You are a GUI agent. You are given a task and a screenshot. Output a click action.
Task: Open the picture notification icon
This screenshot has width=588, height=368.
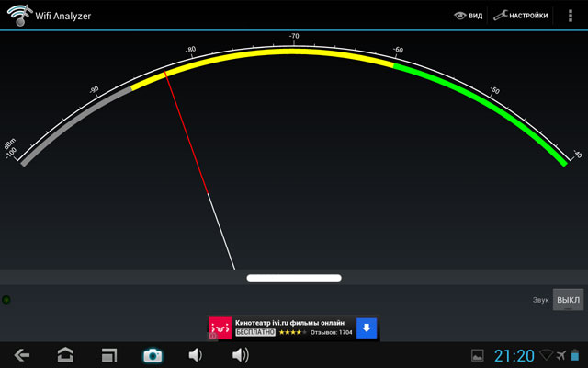478,355
